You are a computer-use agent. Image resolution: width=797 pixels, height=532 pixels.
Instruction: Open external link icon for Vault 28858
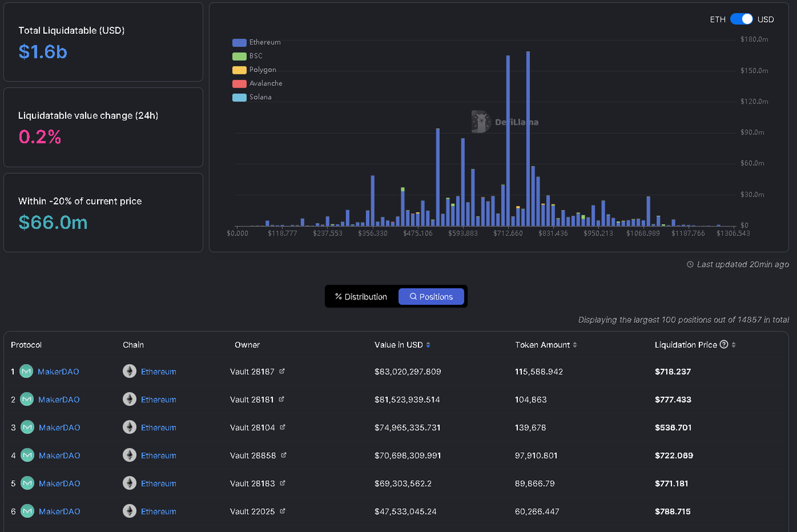tap(284, 455)
